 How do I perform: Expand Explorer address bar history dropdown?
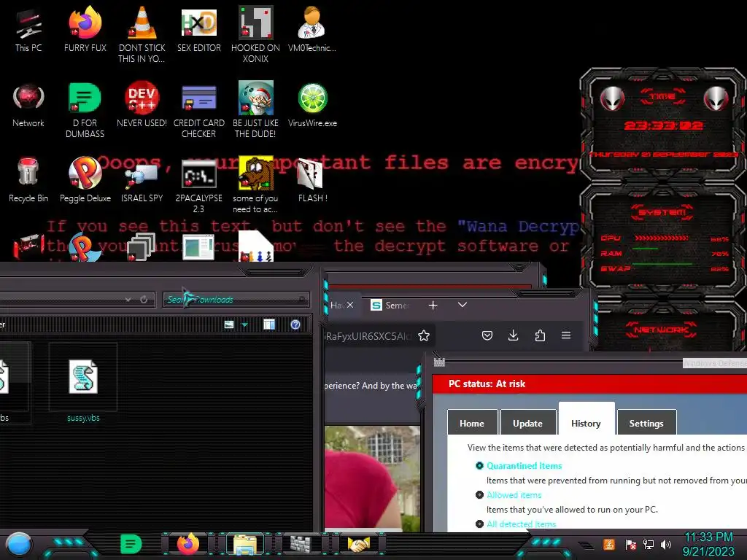128,300
